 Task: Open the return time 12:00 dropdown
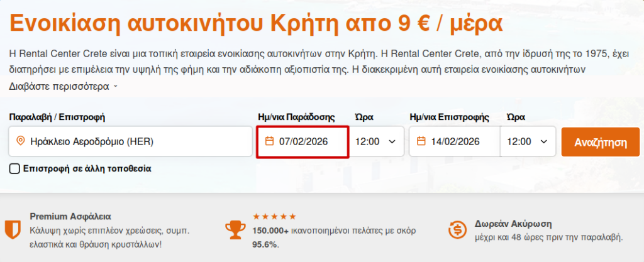[x=527, y=141]
